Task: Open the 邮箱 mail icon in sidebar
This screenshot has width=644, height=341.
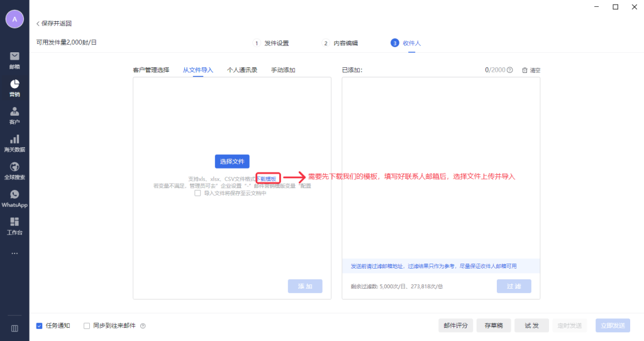Action: click(x=14, y=57)
